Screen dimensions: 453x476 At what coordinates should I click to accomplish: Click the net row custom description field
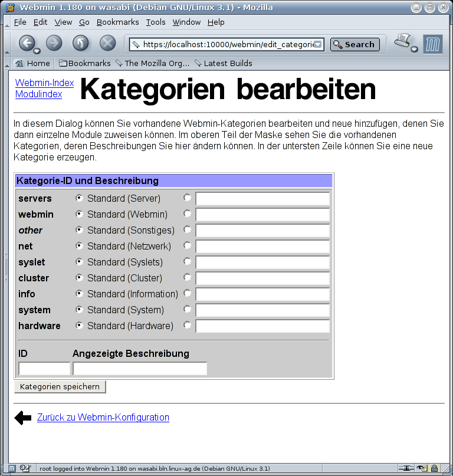click(262, 247)
